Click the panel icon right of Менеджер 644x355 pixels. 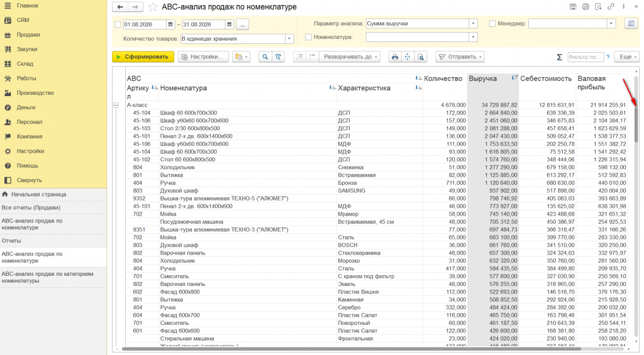[x=631, y=24]
